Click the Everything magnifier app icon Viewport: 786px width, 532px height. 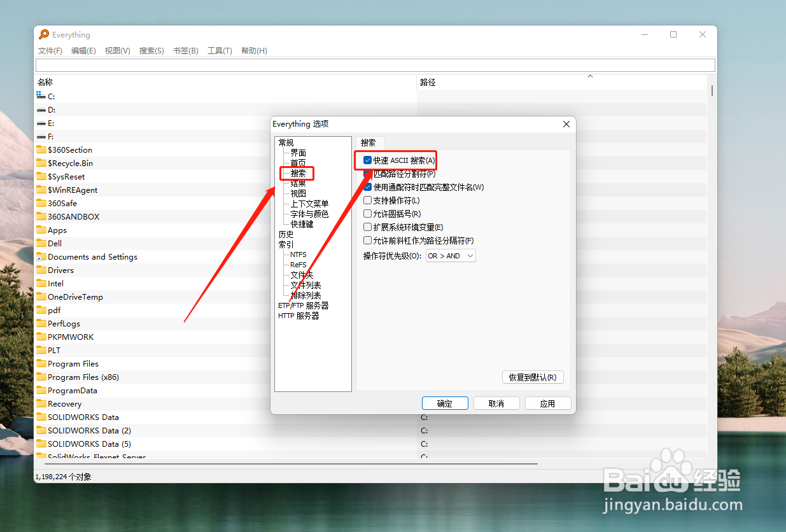pos(43,35)
